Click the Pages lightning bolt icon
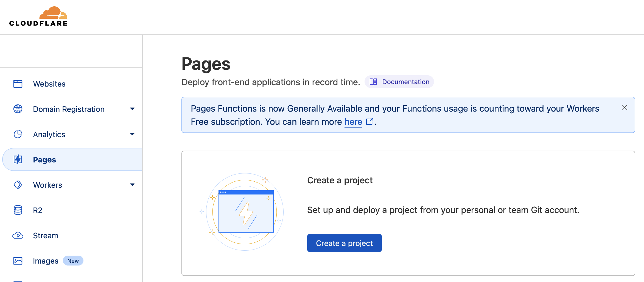The image size is (644, 282). (18, 159)
